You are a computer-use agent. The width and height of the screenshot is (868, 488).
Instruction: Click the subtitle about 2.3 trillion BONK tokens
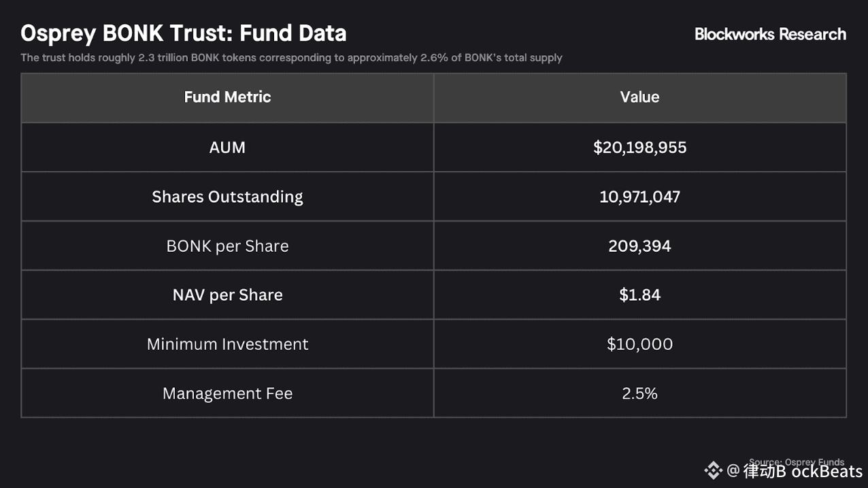[291, 58]
